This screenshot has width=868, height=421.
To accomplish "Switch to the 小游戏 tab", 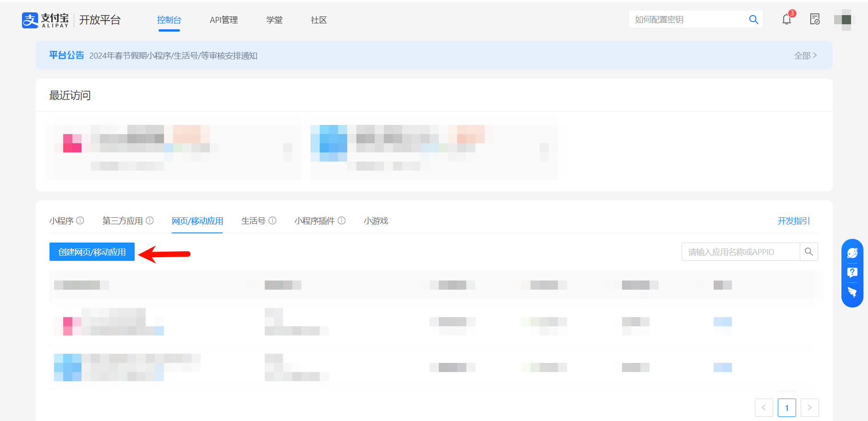I will 376,221.
